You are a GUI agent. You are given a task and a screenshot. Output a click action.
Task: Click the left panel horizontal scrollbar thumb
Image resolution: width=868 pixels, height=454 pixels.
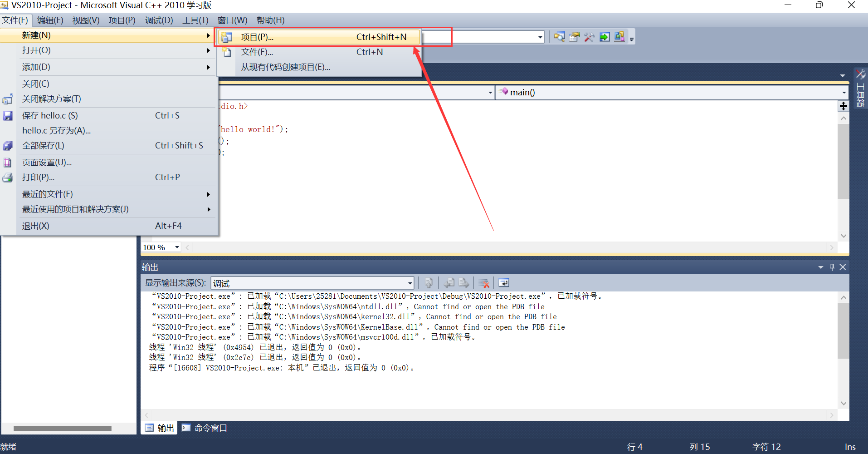(63, 428)
